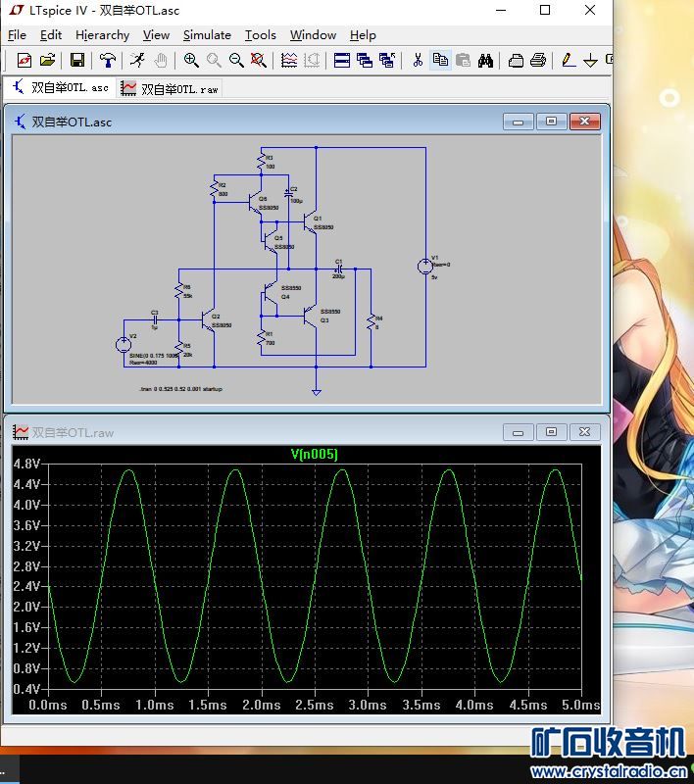Click the Zoom Out magnifier
The width and height of the screenshot is (694, 784).
[x=236, y=60]
